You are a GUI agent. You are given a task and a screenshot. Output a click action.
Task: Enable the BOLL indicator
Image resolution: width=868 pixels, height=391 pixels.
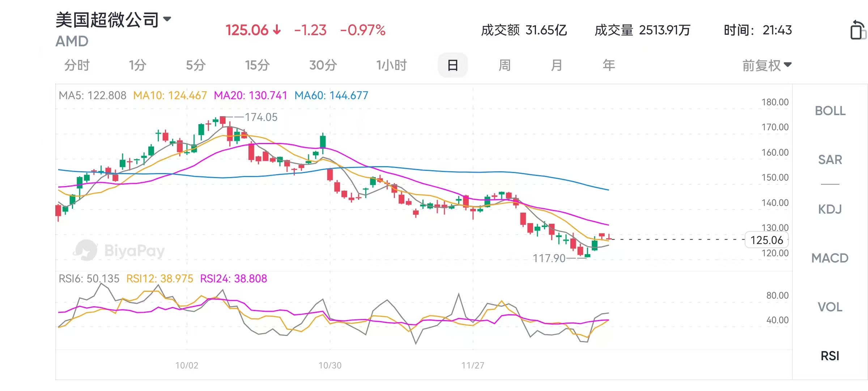click(830, 111)
